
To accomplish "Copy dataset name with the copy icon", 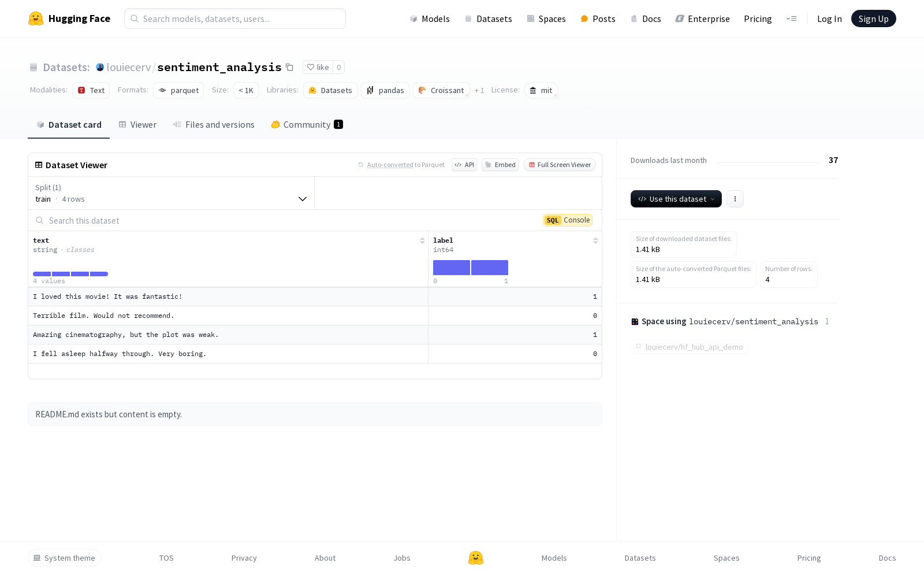I will pos(289,68).
